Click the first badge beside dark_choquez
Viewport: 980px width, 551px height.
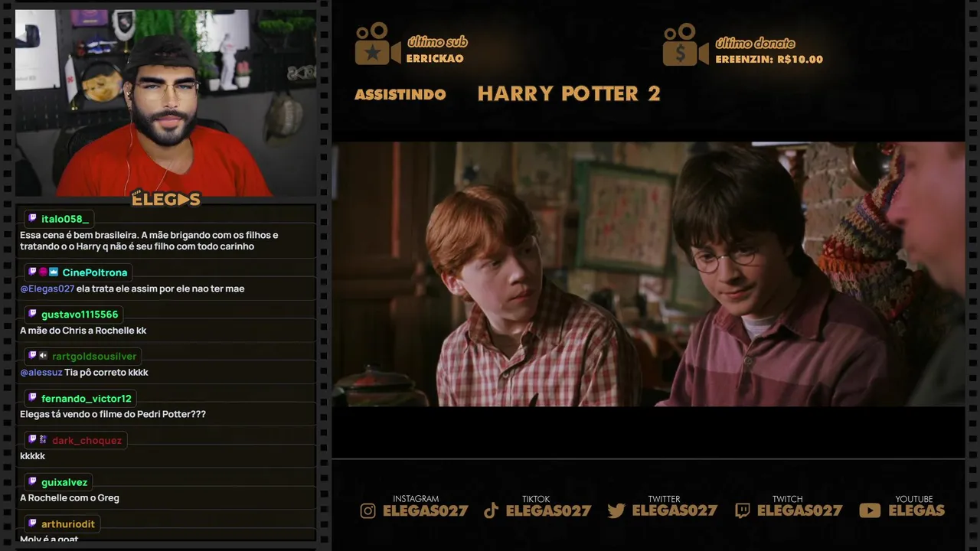click(33, 440)
